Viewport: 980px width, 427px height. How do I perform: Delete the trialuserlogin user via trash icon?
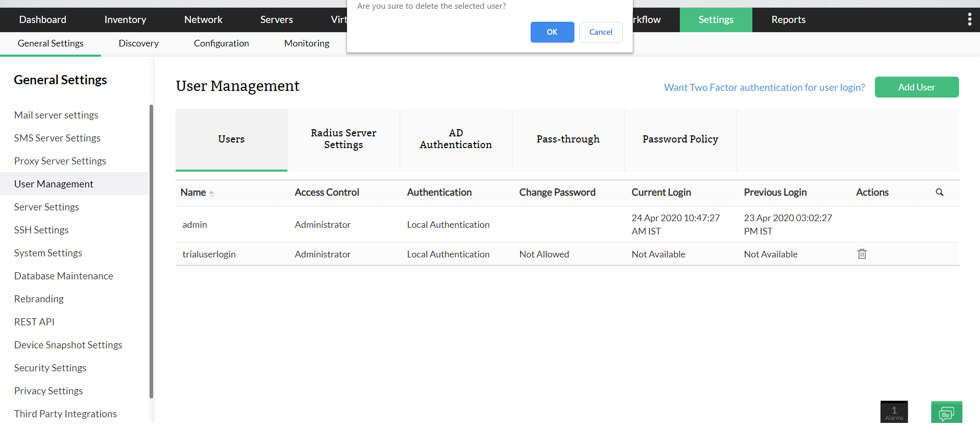862,254
